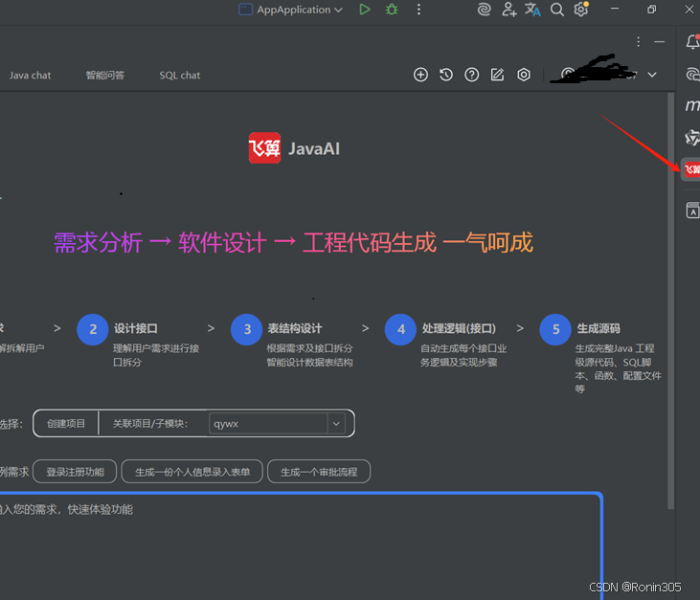Click step 2 设计接口 circle

tap(93, 329)
